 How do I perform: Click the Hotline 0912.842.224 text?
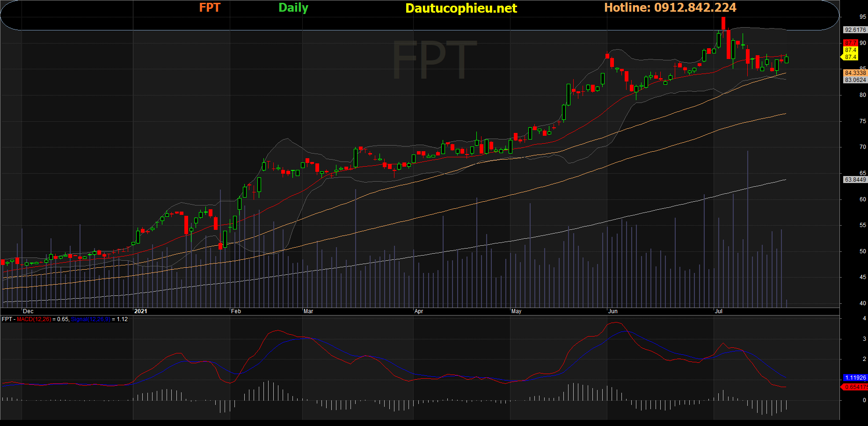tap(670, 7)
